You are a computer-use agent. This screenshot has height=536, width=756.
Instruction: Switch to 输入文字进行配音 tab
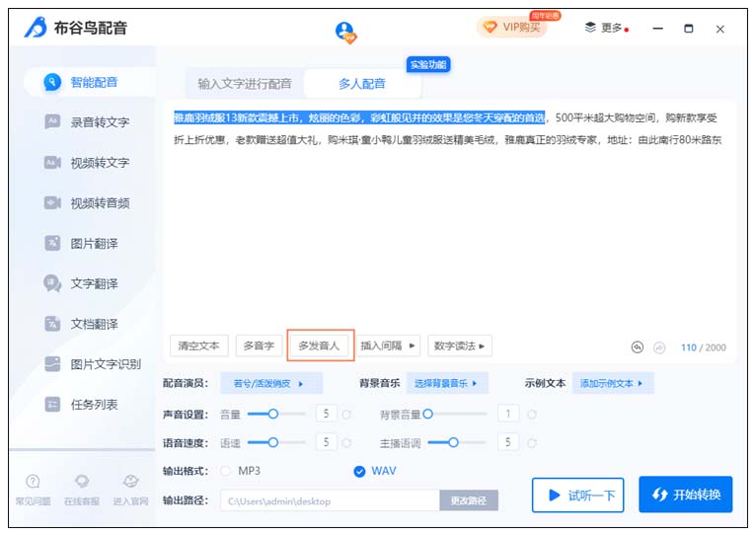click(244, 85)
